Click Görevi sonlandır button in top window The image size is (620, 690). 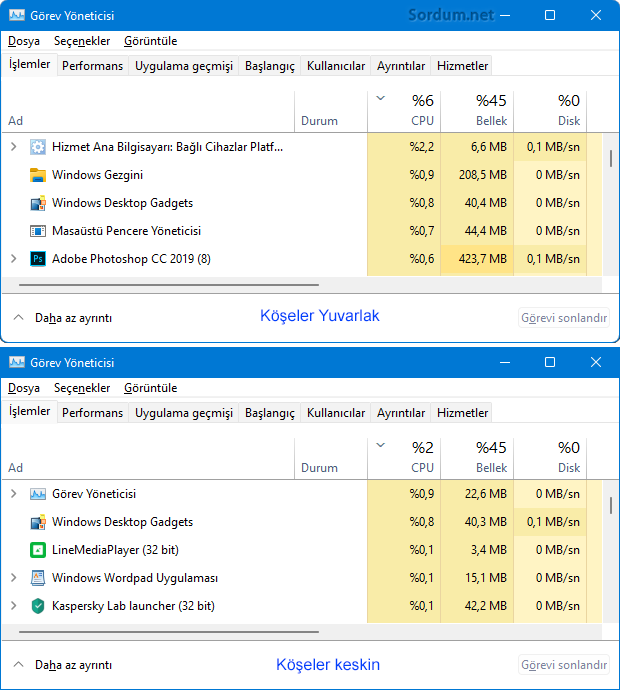[564, 318]
